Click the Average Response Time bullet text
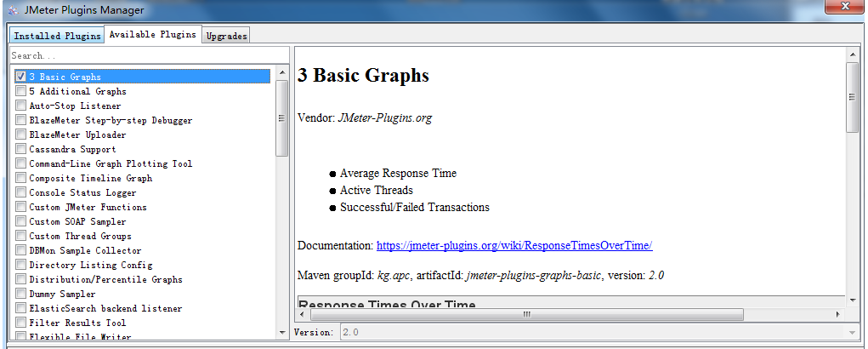Viewport: 868px width, 349px height. (x=398, y=173)
